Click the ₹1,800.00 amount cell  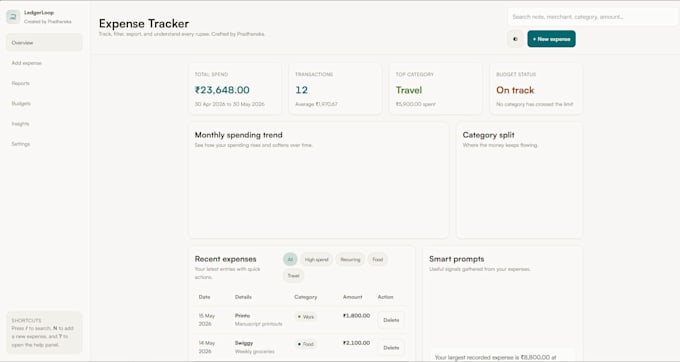point(356,316)
